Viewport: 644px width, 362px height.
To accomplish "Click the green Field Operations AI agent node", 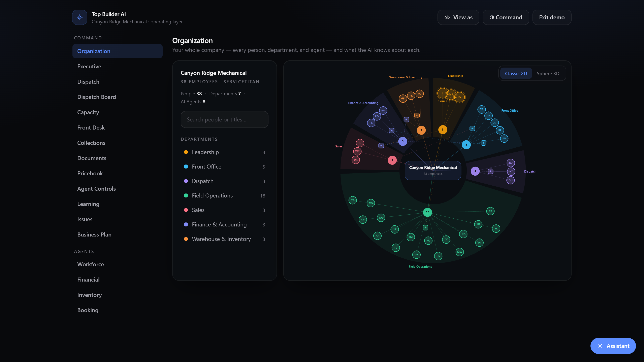I will click(425, 227).
